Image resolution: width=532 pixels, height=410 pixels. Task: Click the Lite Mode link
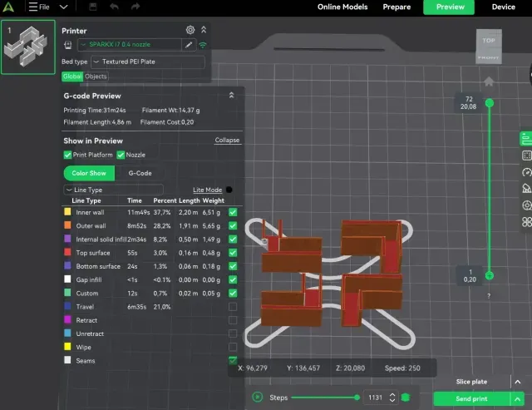pyautogui.click(x=207, y=190)
